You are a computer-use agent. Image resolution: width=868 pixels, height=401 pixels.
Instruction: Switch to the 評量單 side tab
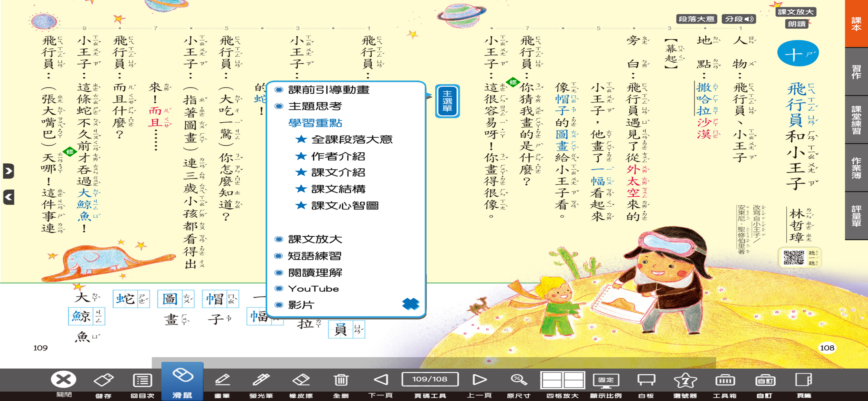point(856,216)
